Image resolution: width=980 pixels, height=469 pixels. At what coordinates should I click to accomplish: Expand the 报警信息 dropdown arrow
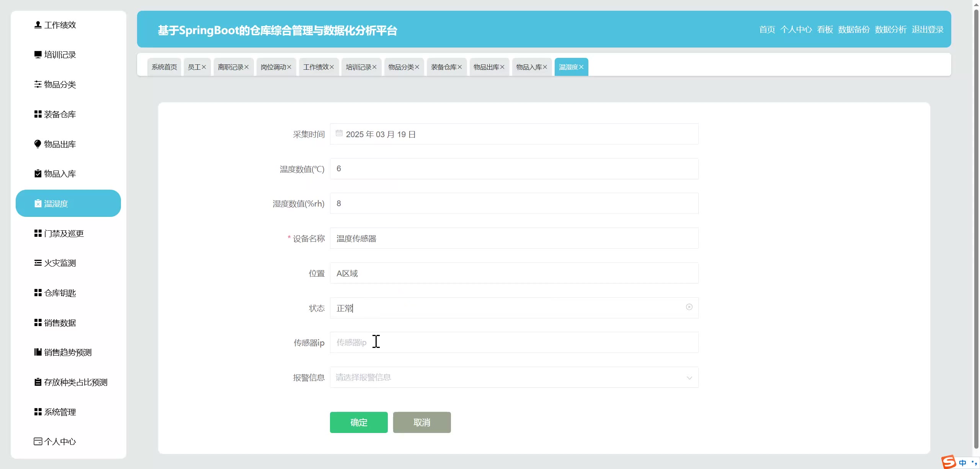pos(689,378)
